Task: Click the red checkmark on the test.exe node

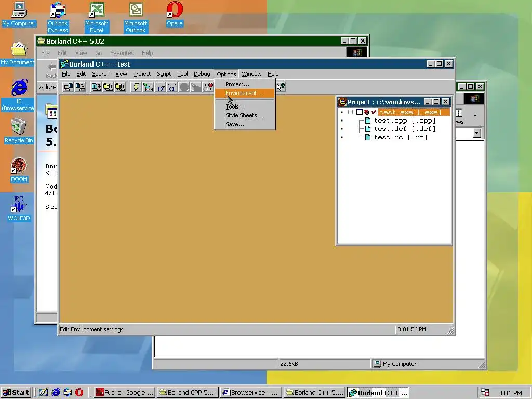Action: coord(374,112)
